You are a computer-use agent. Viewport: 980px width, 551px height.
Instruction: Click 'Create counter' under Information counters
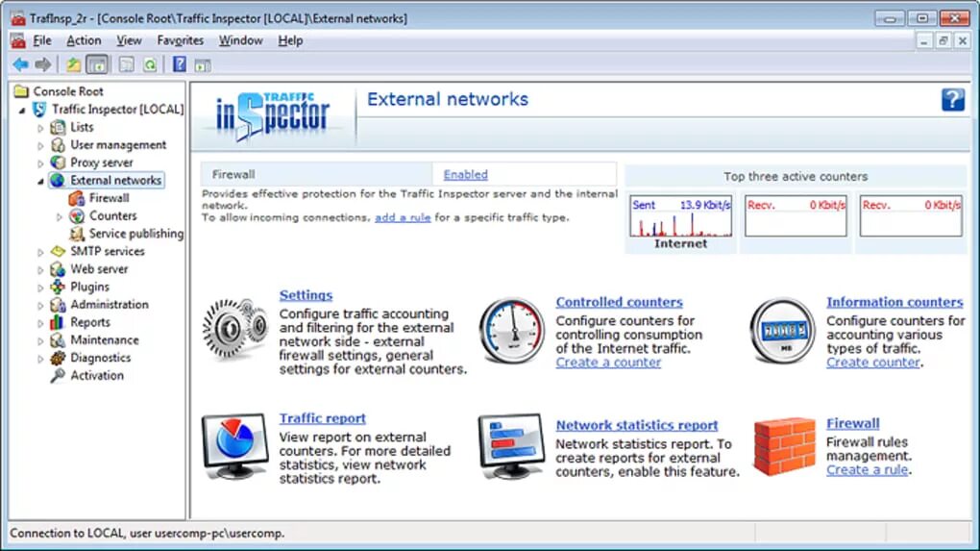[x=872, y=363]
